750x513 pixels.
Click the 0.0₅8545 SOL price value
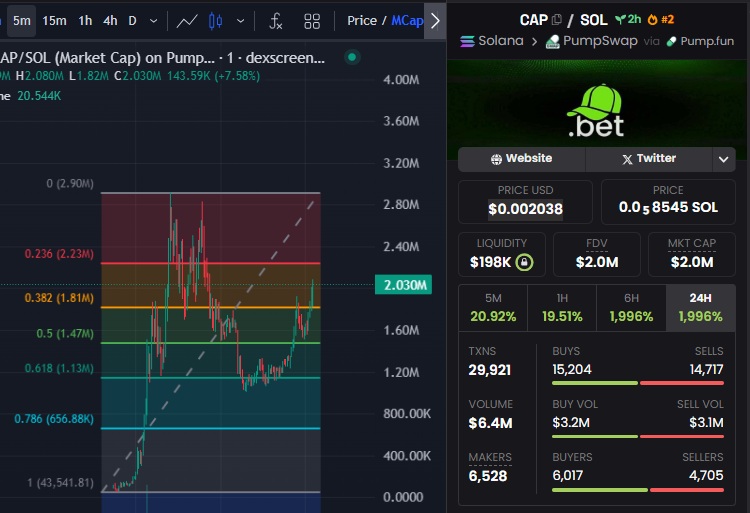[668, 207]
